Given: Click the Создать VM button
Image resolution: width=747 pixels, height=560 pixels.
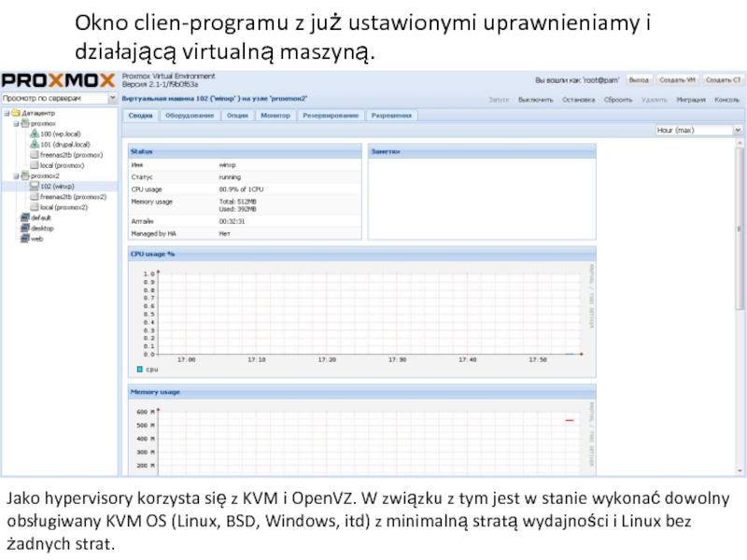Looking at the screenshot, I should [x=677, y=80].
